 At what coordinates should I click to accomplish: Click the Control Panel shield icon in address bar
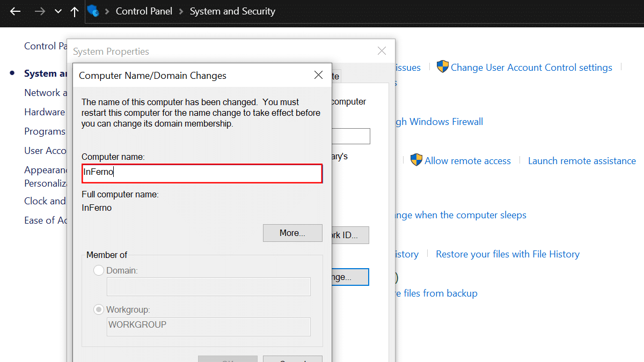point(93,11)
